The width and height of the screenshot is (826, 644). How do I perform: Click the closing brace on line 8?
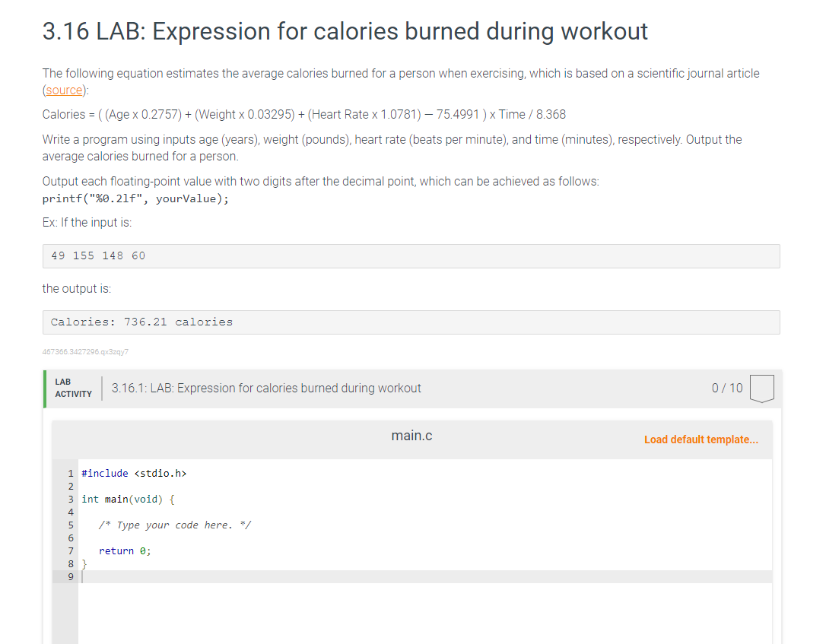[x=85, y=563]
